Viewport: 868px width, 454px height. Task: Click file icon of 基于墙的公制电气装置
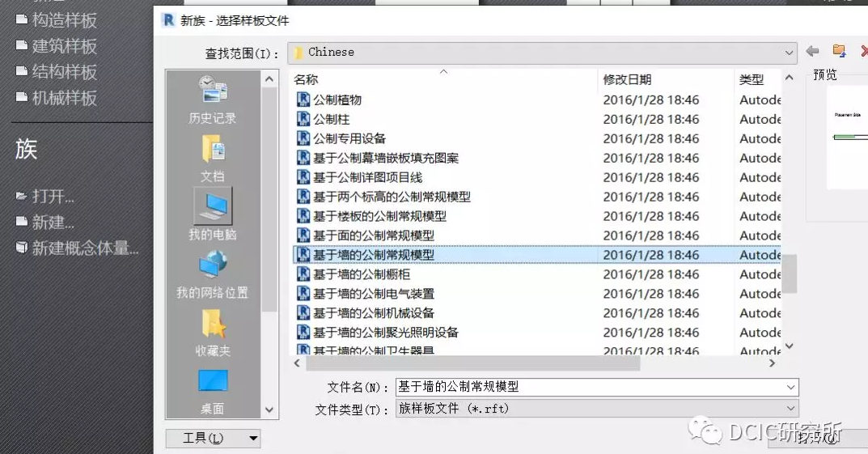coord(303,294)
